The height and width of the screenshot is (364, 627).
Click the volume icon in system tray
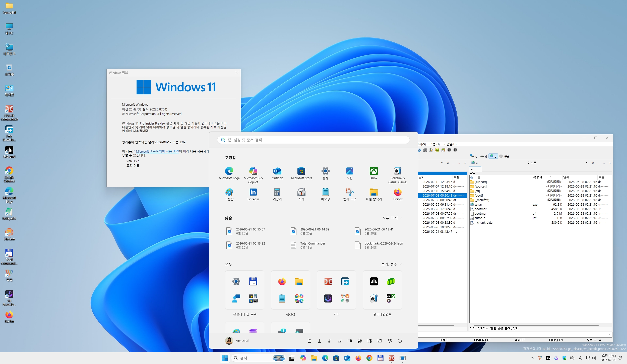(594, 358)
